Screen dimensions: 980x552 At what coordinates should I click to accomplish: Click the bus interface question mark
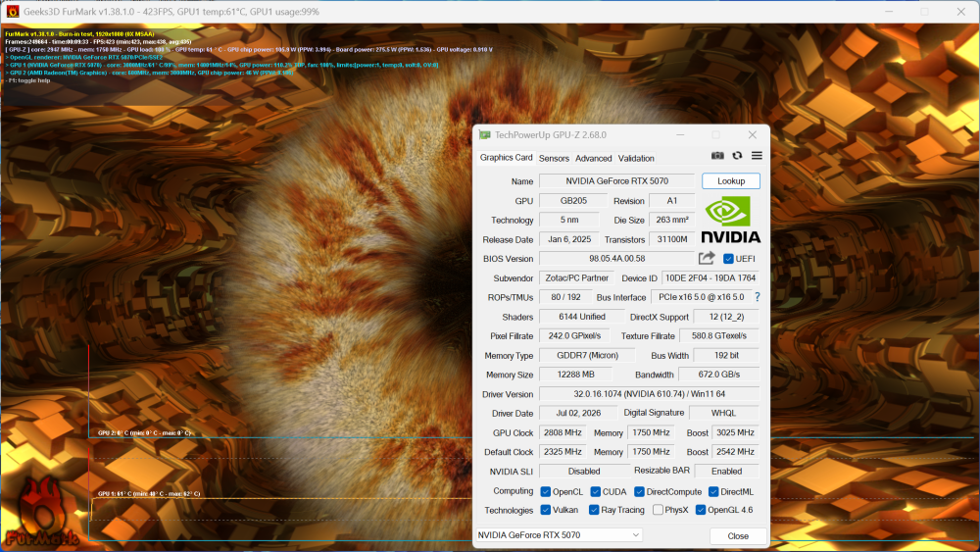click(x=758, y=297)
